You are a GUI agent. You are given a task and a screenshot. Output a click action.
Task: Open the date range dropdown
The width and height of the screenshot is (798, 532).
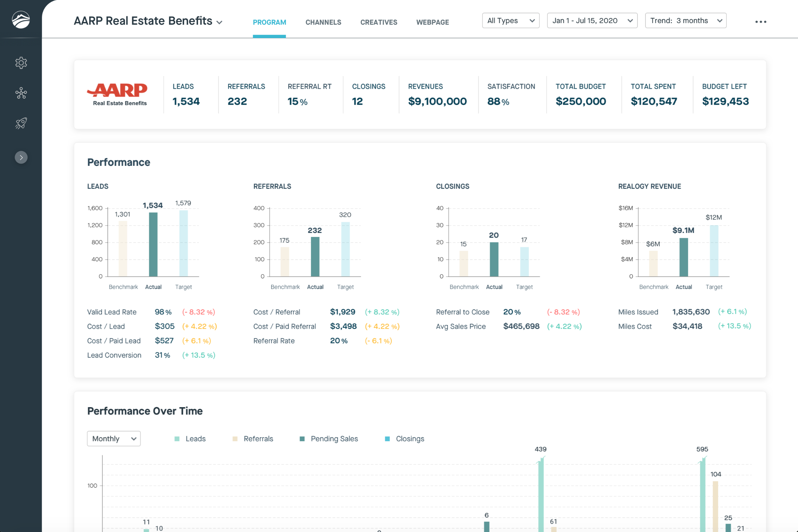pos(592,21)
